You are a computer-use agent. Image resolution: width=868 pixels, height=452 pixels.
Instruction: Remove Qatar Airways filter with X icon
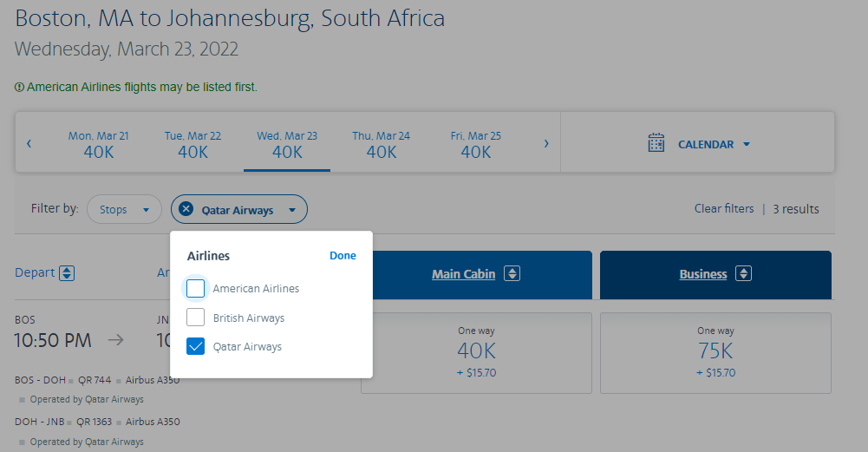186,209
